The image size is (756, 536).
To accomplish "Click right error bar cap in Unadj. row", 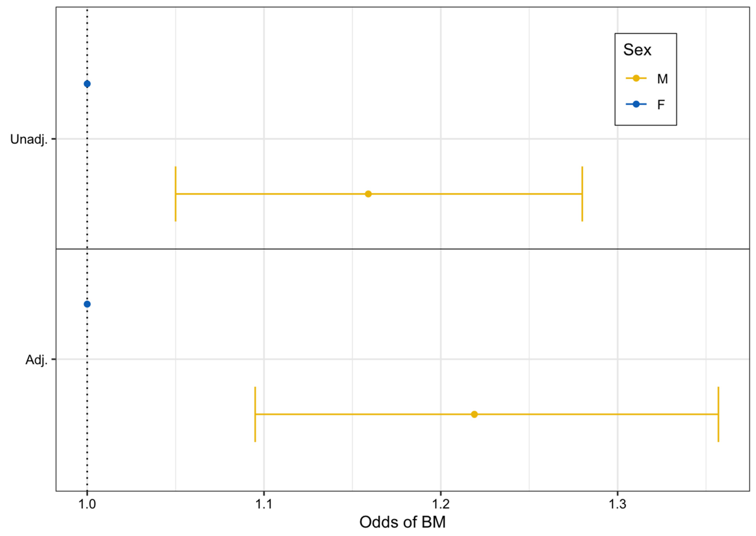I will pyautogui.click(x=582, y=194).
